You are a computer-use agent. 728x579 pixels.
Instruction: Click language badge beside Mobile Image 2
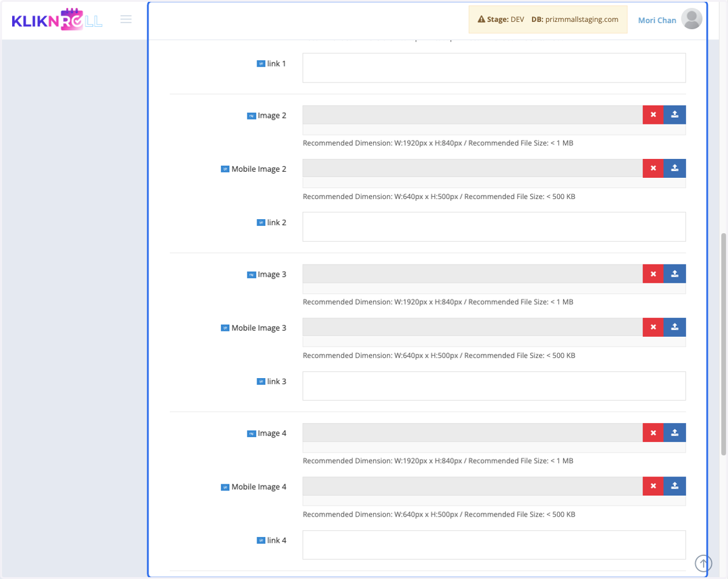tap(225, 169)
